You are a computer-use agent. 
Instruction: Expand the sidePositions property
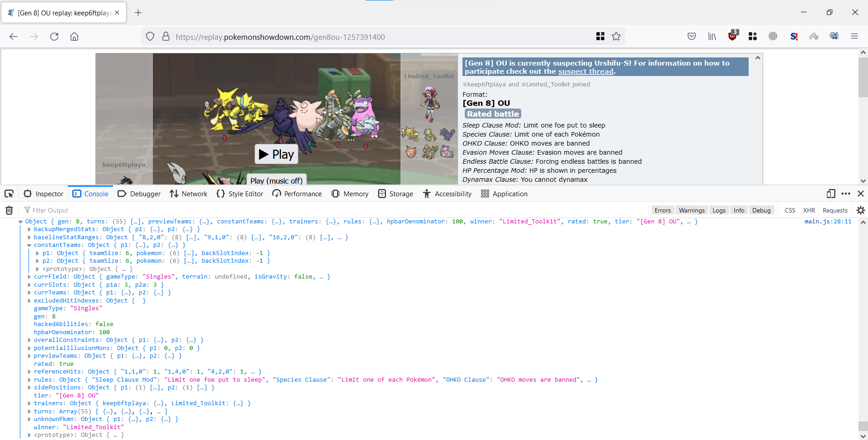click(x=29, y=388)
